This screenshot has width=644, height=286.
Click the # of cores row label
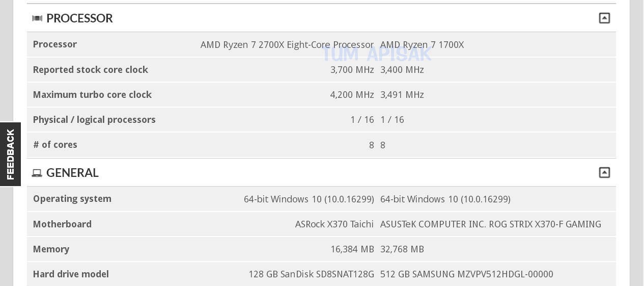point(55,145)
